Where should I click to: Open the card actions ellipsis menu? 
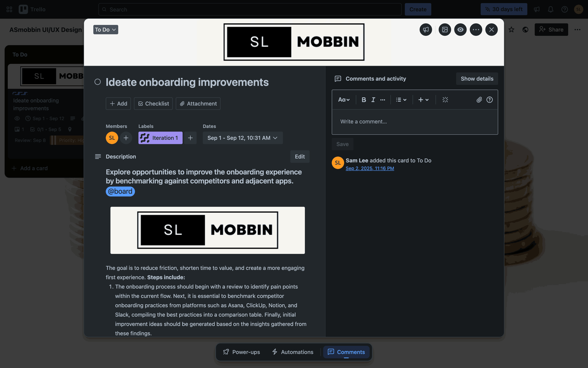point(476,30)
